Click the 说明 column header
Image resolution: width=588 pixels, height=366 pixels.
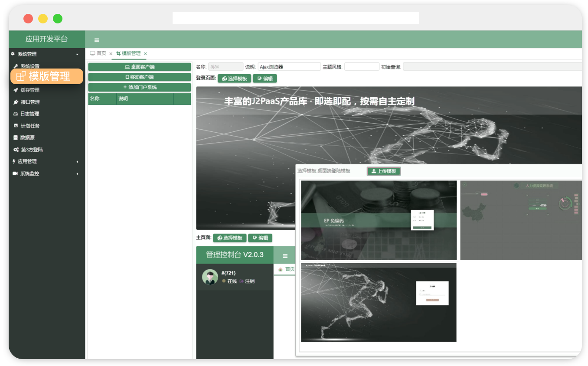coord(145,99)
